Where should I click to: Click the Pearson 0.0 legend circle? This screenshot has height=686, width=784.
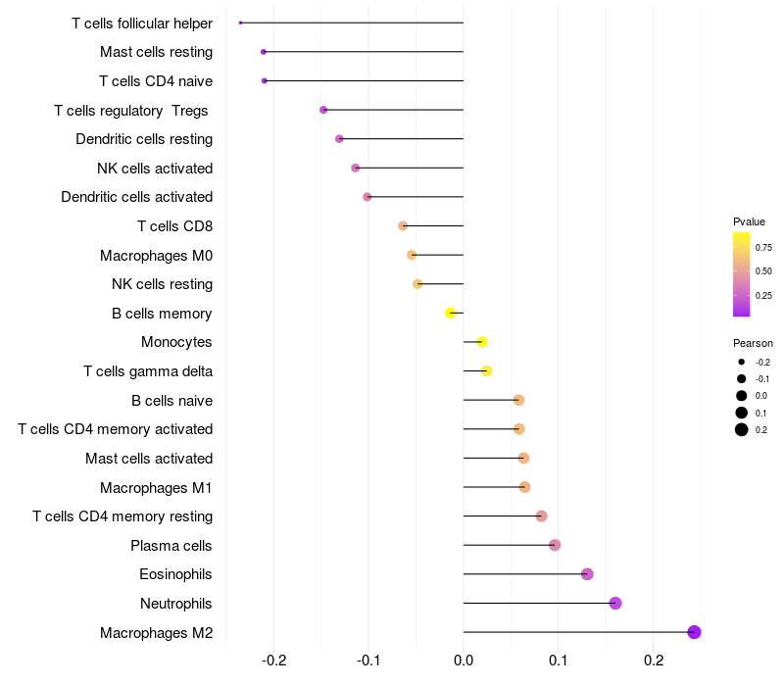click(742, 396)
